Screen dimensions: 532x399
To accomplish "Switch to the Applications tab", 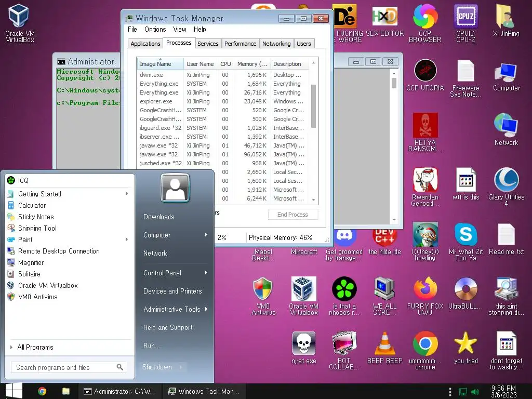I will pyautogui.click(x=145, y=44).
